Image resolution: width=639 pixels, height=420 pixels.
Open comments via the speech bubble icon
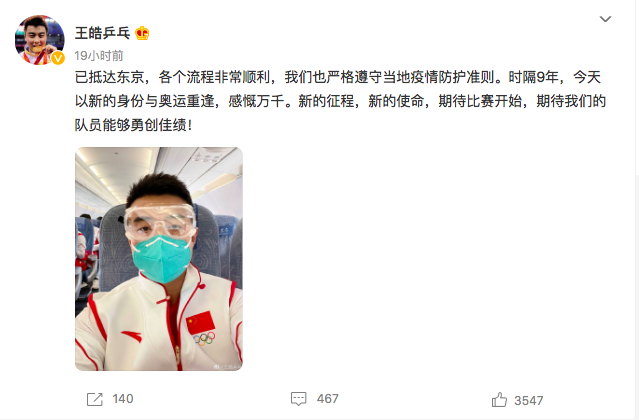click(298, 399)
